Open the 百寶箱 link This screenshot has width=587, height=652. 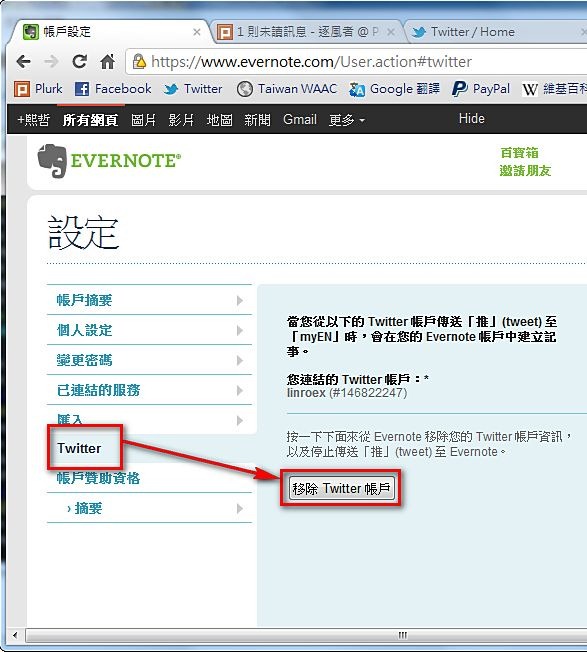click(519, 153)
